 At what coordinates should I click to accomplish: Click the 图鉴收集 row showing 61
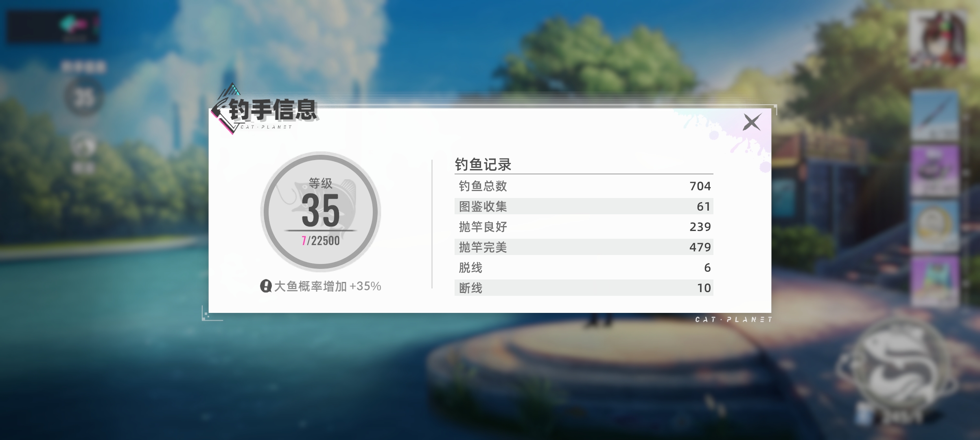coord(584,206)
